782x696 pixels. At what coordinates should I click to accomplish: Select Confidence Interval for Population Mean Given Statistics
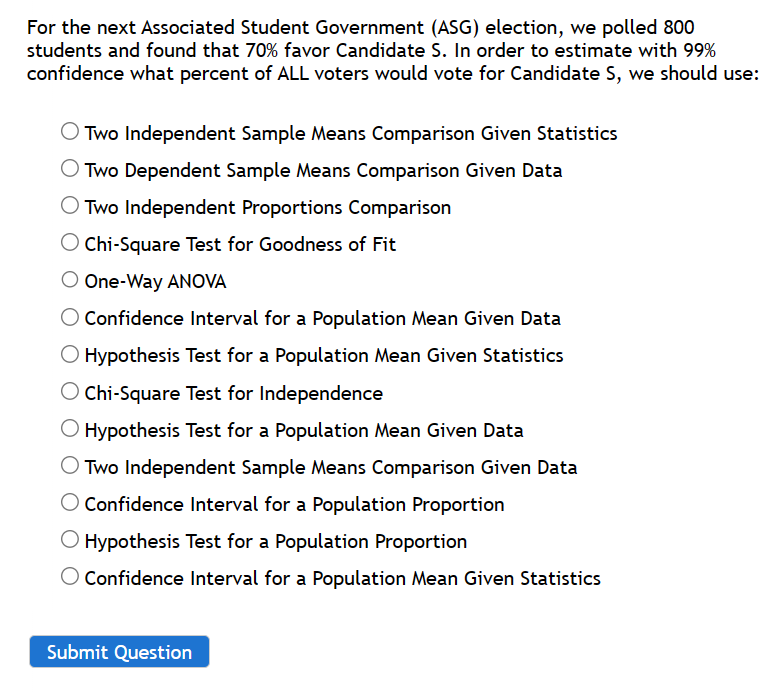click(70, 576)
